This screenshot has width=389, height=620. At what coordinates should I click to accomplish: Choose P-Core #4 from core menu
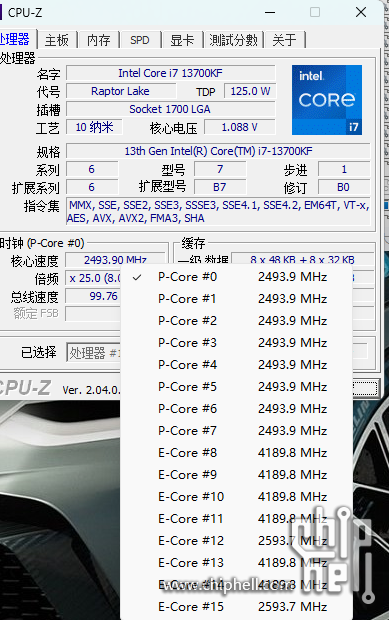236,365
